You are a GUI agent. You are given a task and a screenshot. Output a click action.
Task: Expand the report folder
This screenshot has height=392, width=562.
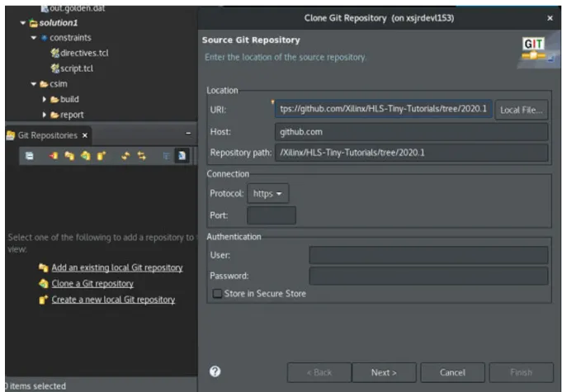(44, 115)
